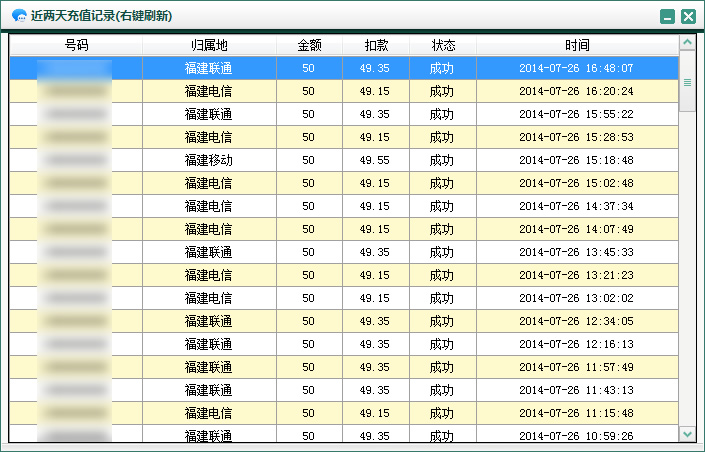Select the 福建移动 record row

[344, 160]
